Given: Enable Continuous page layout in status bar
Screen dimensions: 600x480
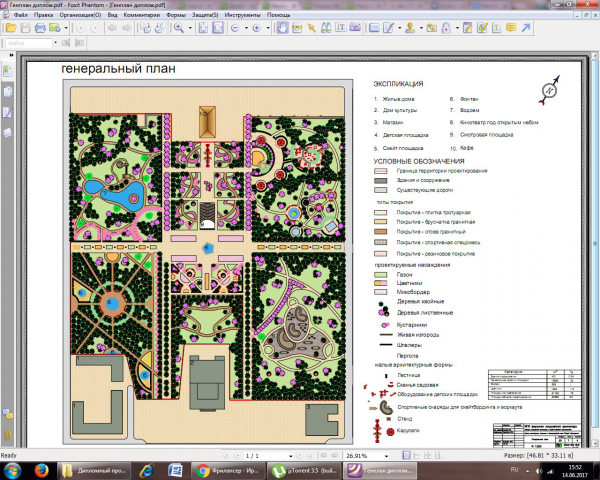Looking at the screenshot, I should [417, 456].
